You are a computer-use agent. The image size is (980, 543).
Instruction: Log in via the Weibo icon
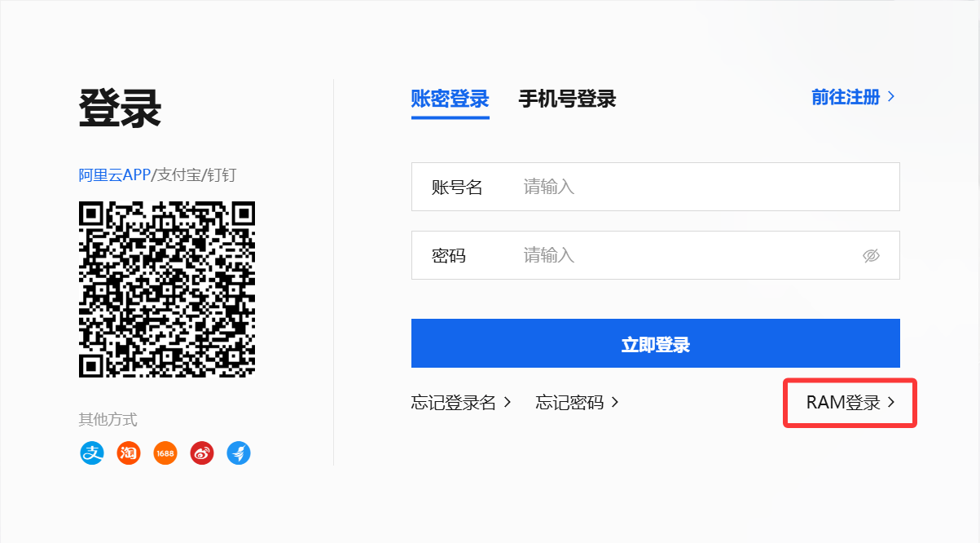[x=202, y=452]
